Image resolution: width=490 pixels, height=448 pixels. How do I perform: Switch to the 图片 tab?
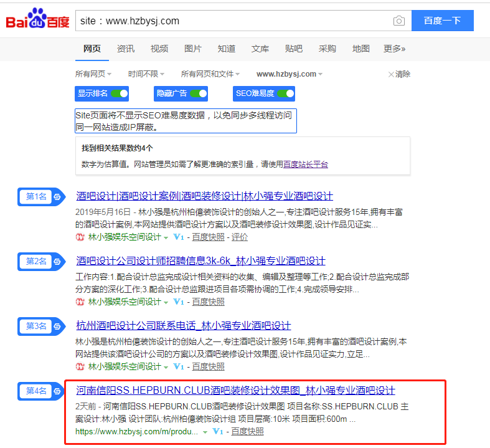pyautogui.click(x=193, y=49)
